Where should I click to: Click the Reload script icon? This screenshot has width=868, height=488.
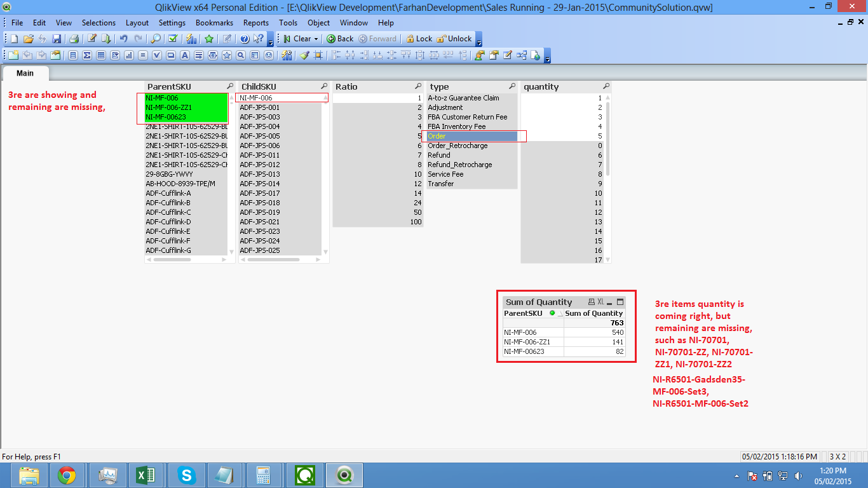(106, 39)
